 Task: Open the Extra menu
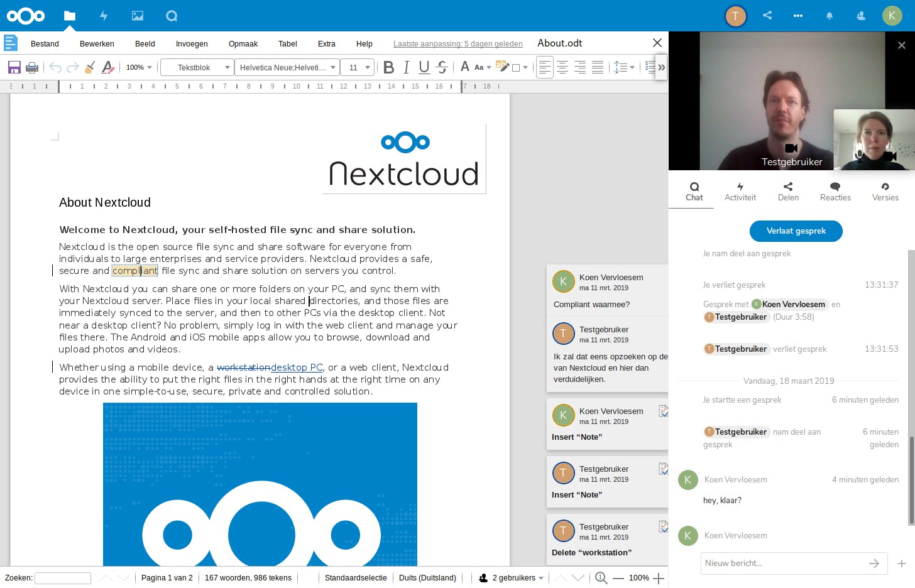[x=327, y=44]
